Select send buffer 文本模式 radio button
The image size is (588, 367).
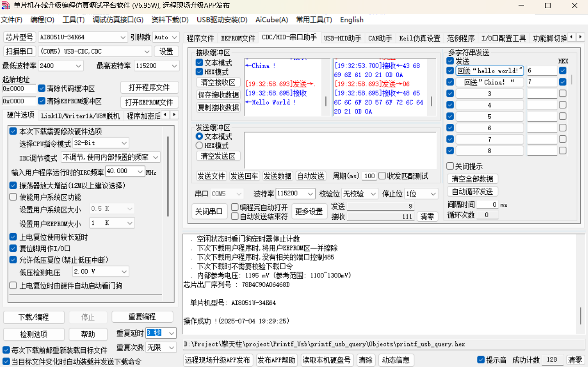[199, 136]
